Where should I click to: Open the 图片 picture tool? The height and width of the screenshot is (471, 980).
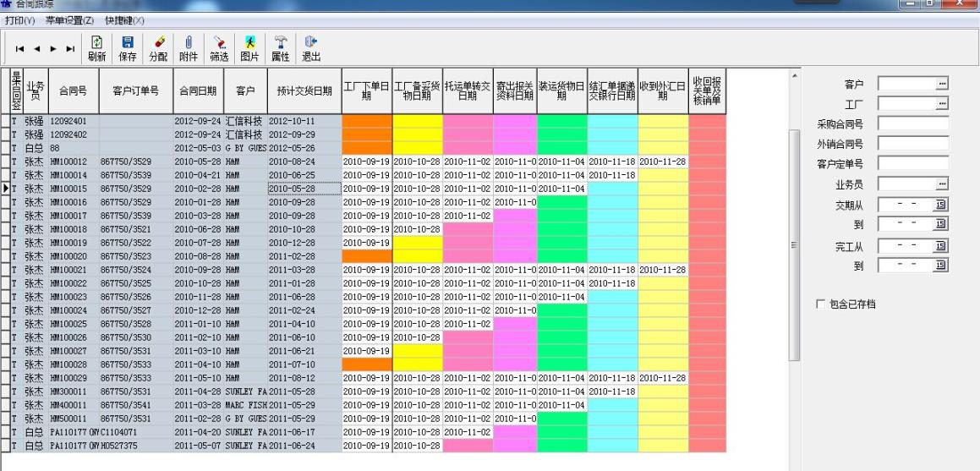pyautogui.click(x=249, y=48)
